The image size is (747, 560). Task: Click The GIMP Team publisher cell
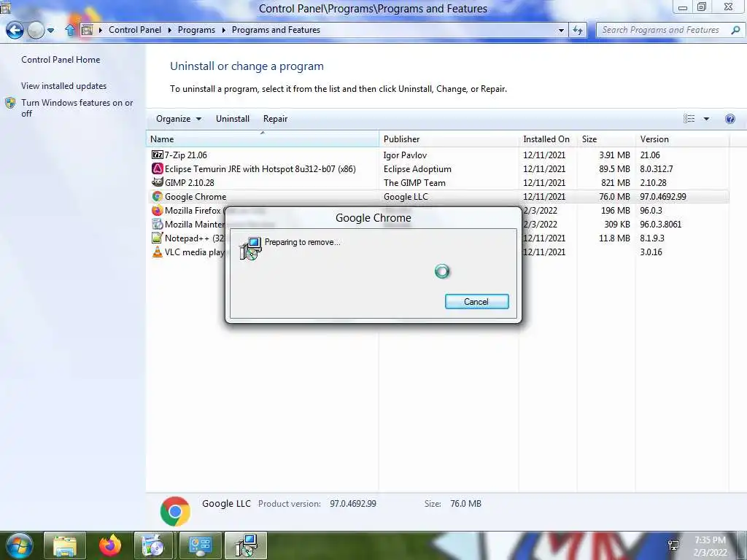pos(414,182)
